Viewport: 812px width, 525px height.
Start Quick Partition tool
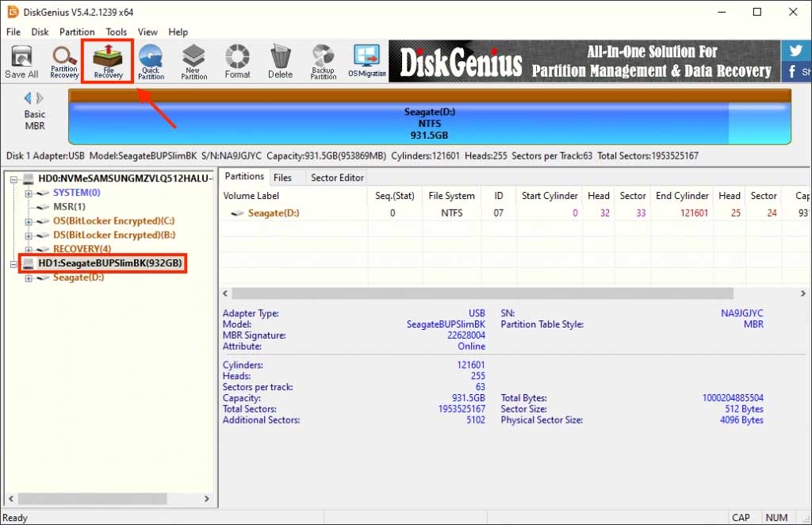click(x=151, y=62)
